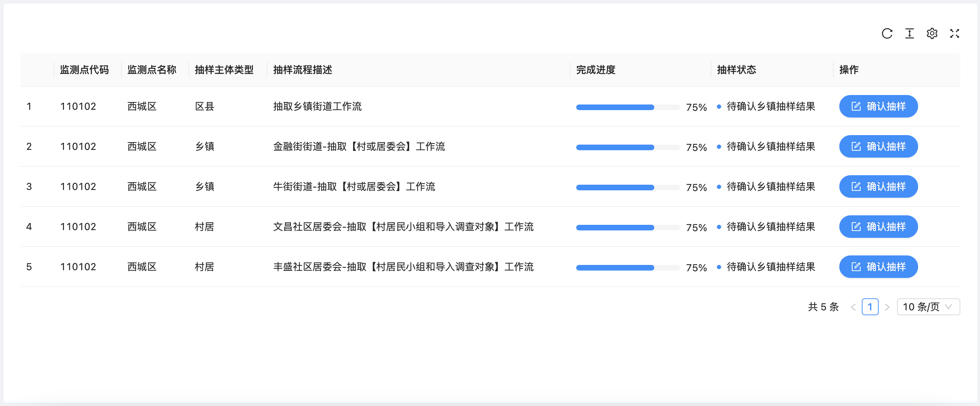Click the 抽样状态 column header

click(x=736, y=70)
